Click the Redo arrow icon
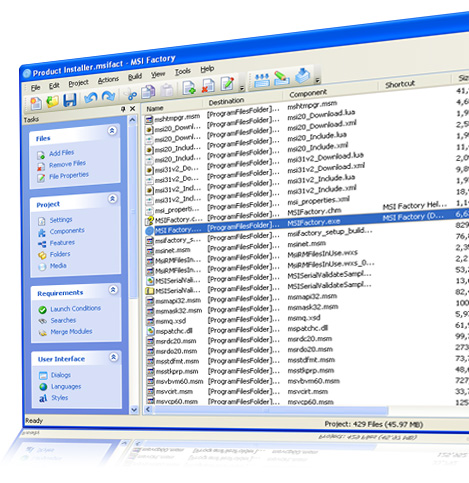 108,96
